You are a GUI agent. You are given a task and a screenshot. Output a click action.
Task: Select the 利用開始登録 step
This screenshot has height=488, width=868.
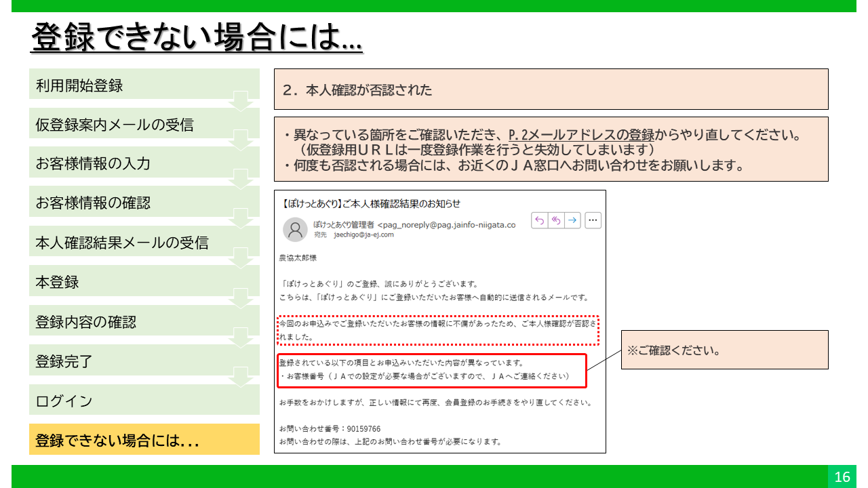[144, 85]
